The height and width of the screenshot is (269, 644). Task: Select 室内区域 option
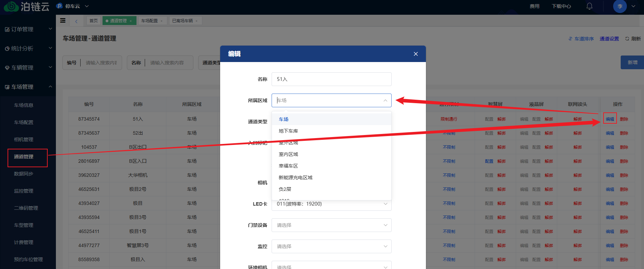click(x=331, y=154)
